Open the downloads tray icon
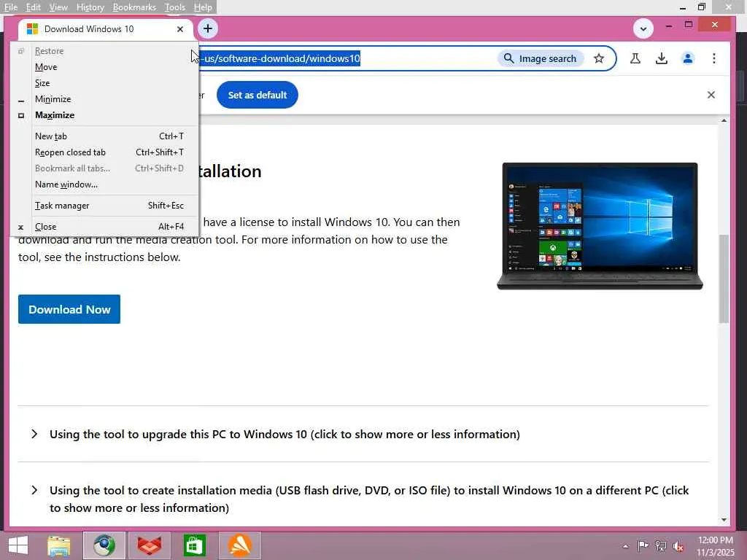This screenshot has width=747, height=560. pos(661,58)
